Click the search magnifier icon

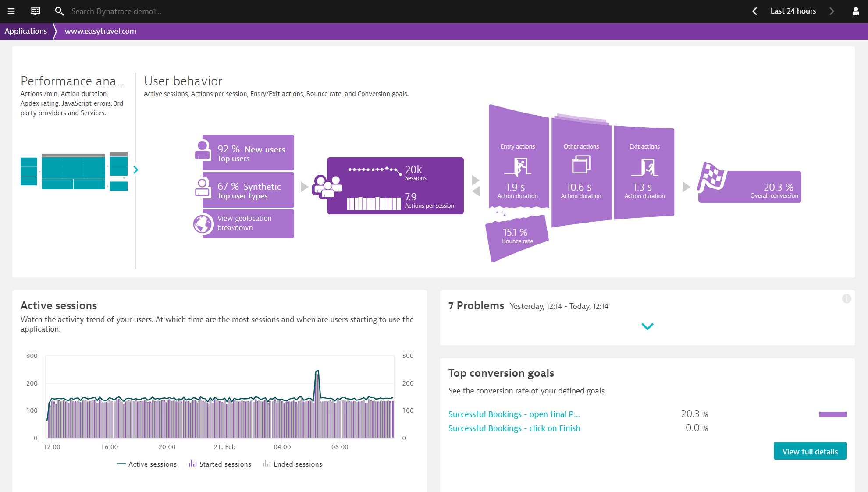59,11
